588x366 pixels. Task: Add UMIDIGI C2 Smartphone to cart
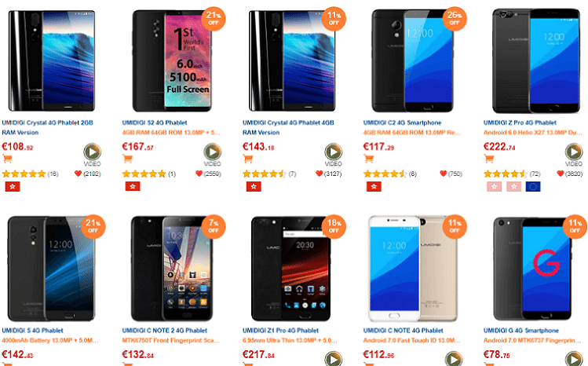pyautogui.click(x=369, y=159)
